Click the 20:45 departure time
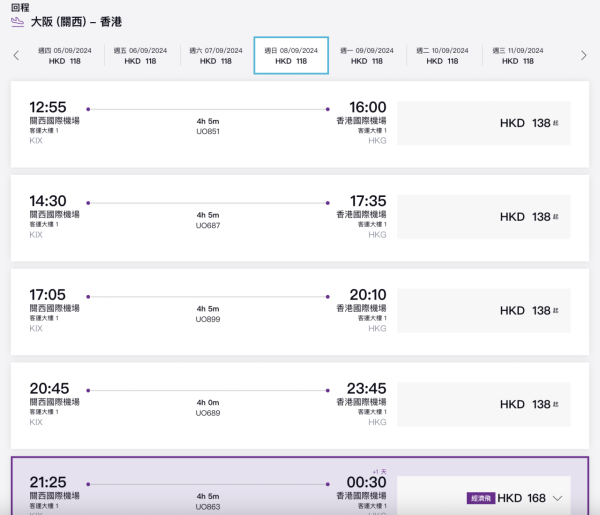 pos(49,388)
